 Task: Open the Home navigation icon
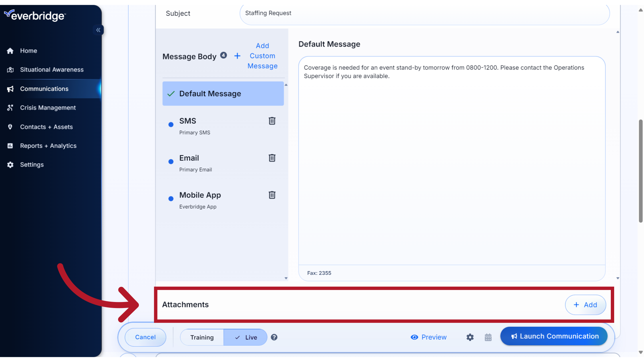coord(10,51)
